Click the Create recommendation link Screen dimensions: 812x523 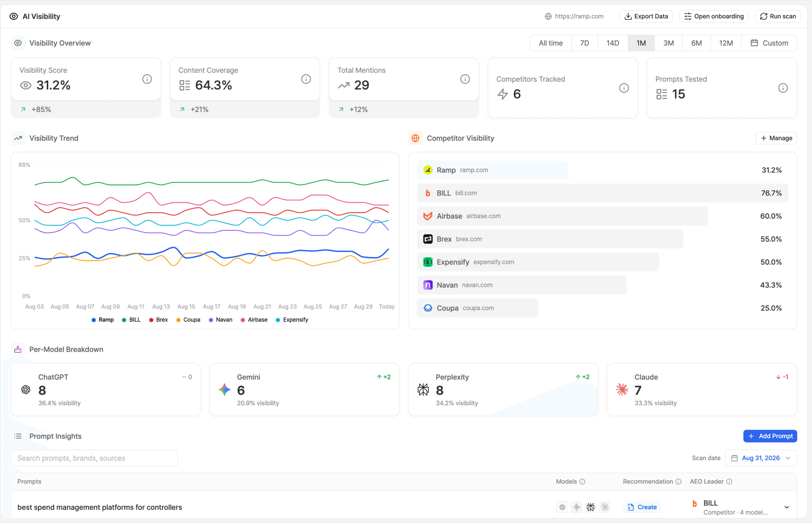(642, 507)
